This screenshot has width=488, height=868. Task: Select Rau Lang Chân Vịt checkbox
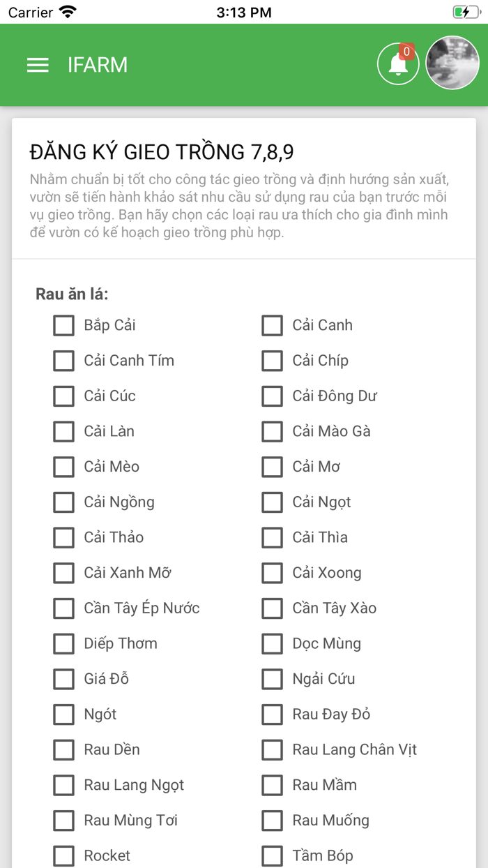coord(273,750)
